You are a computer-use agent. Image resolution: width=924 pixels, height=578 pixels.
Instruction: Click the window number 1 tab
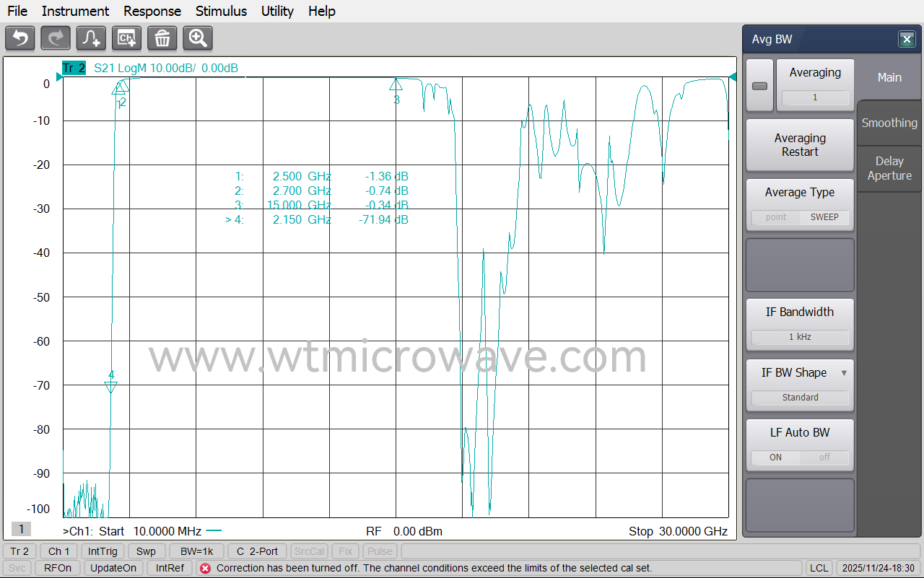tap(21, 529)
